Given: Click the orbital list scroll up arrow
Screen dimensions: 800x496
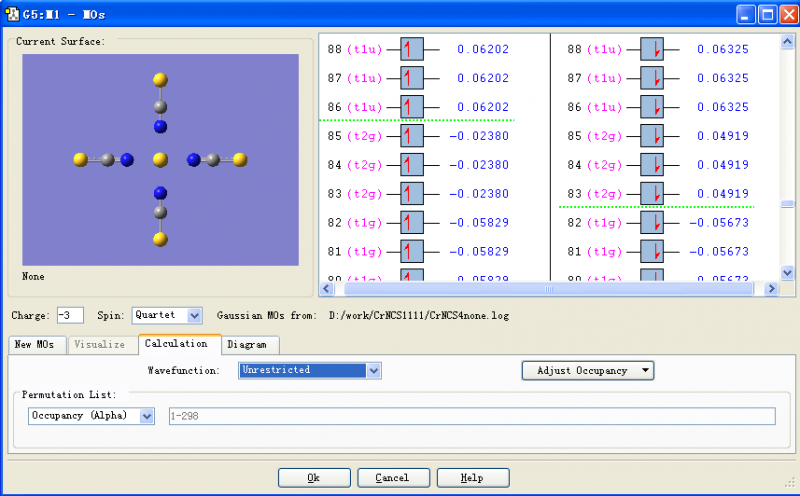Looking at the screenshot, I should tap(787, 41).
